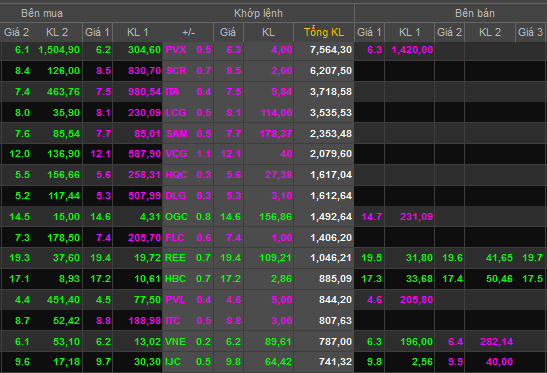Image resolution: width=547 pixels, height=373 pixels.
Task: Click matched volume 109,21 in REE row
Action: (276, 258)
